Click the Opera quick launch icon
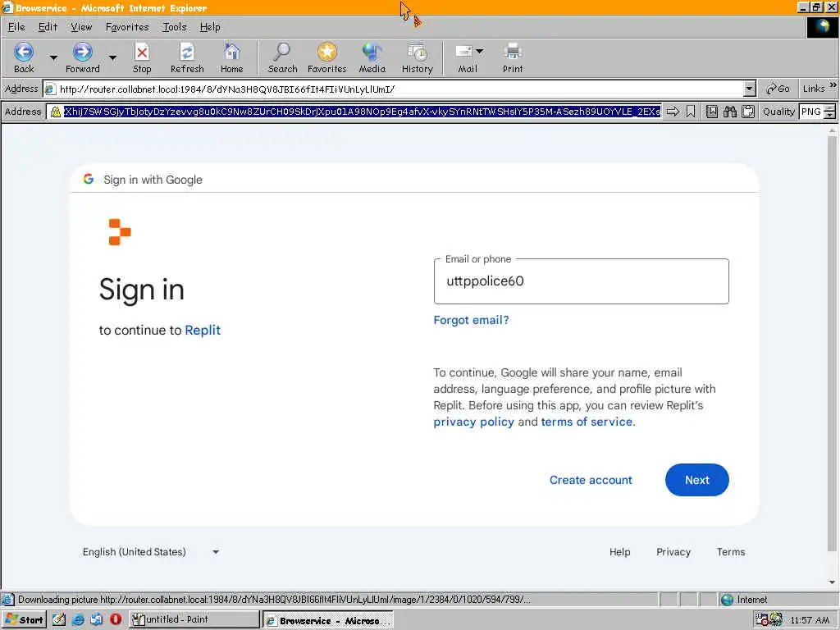Screen dimensions: 840x630 pyautogui.click(x=115, y=620)
